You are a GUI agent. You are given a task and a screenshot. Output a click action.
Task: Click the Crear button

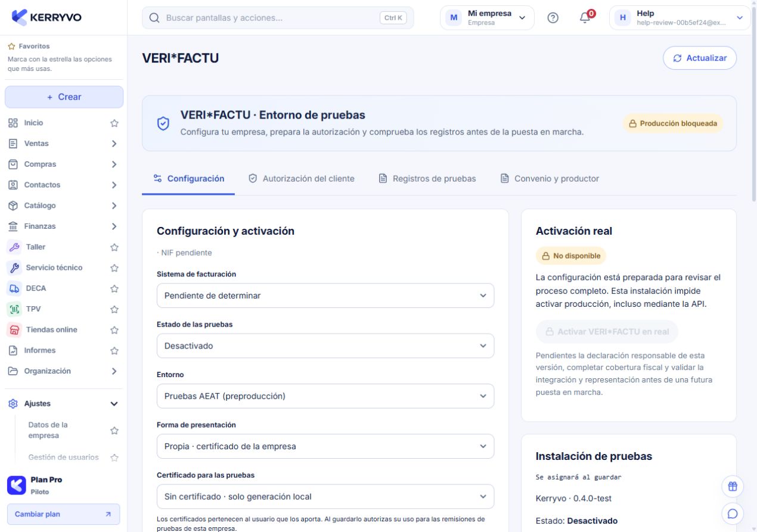pos(64,97)
